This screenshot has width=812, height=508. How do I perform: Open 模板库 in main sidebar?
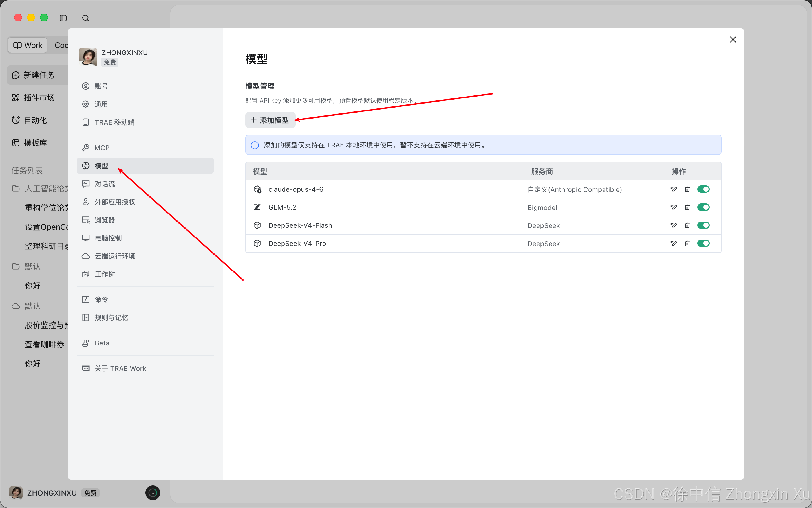point(37,143)
